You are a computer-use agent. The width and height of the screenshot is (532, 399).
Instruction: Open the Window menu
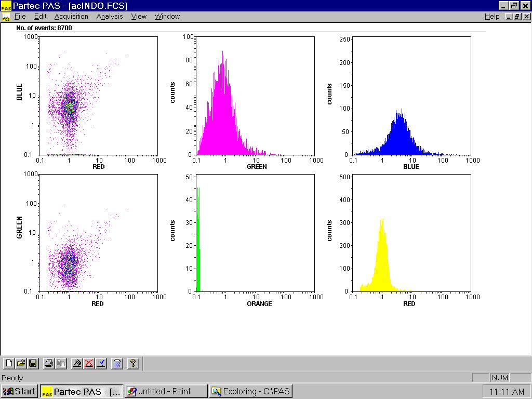(x=167, y=17)
